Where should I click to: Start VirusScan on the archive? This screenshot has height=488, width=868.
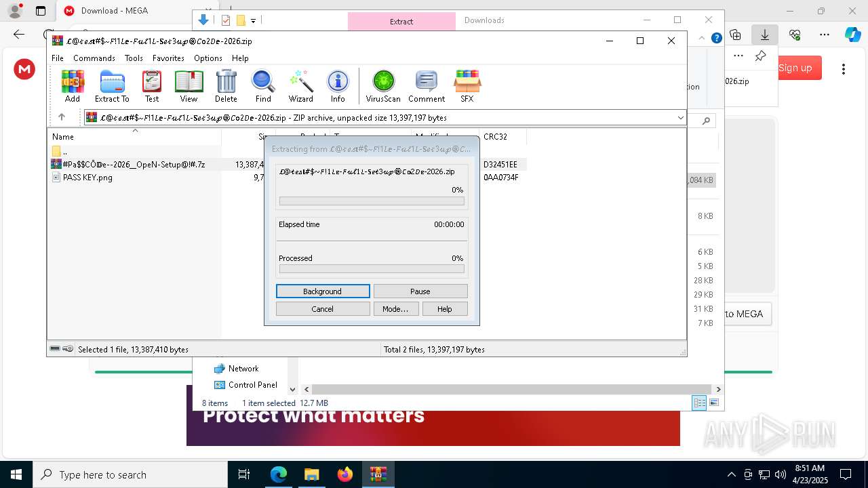[383, 86]
